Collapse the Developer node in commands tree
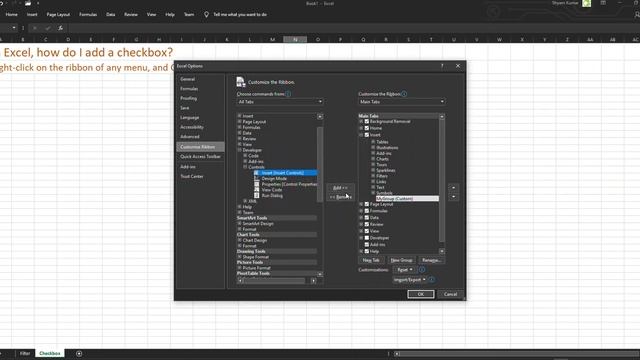The image size is (640, 360). (x=240, y=150)
